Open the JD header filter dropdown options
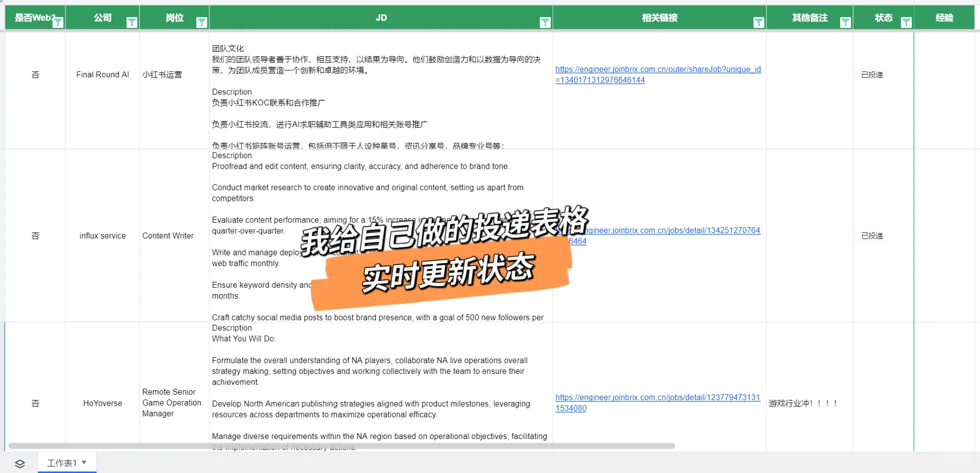 click(x=546, y=22)
